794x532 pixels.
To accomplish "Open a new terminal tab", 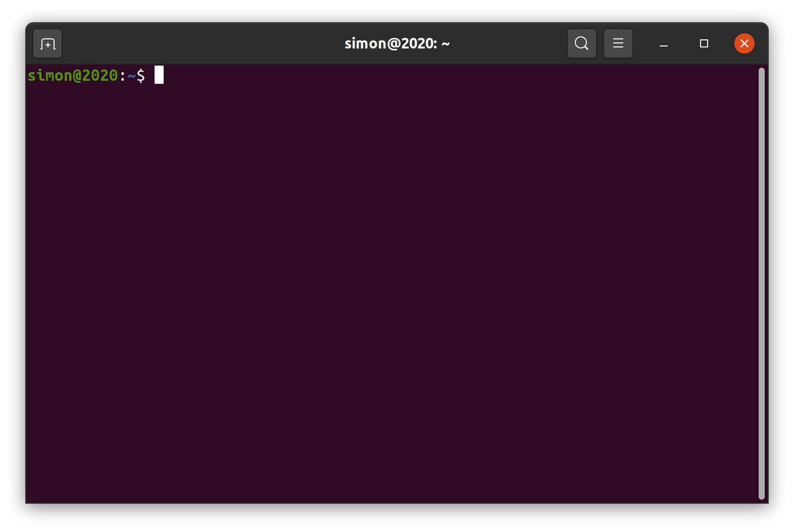I will pyautogui.click(x=47, y=44).
